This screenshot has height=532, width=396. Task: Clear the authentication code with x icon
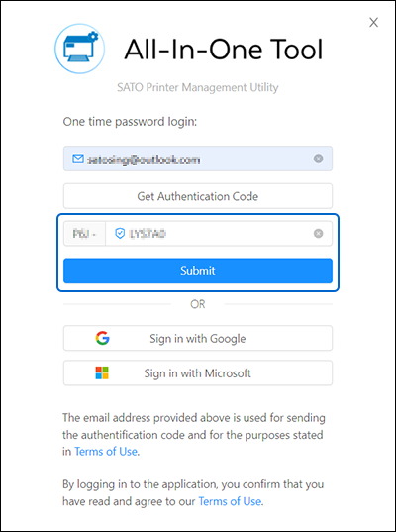pyautogui.click(x=318, y=234)
